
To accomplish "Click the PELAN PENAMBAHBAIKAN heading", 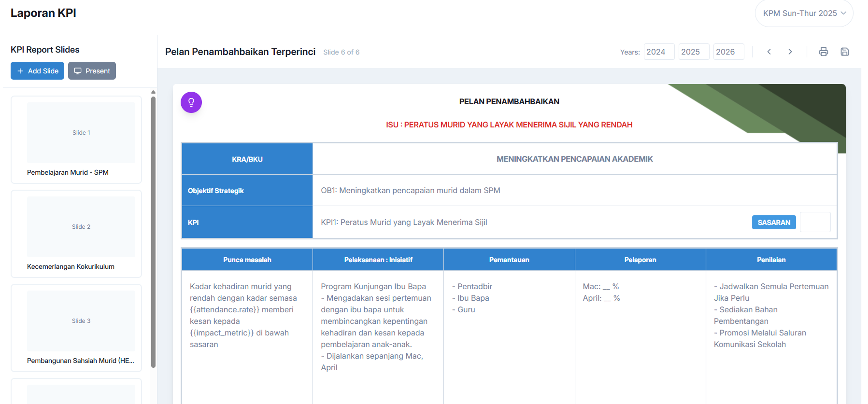I will (x=509, y=101).
